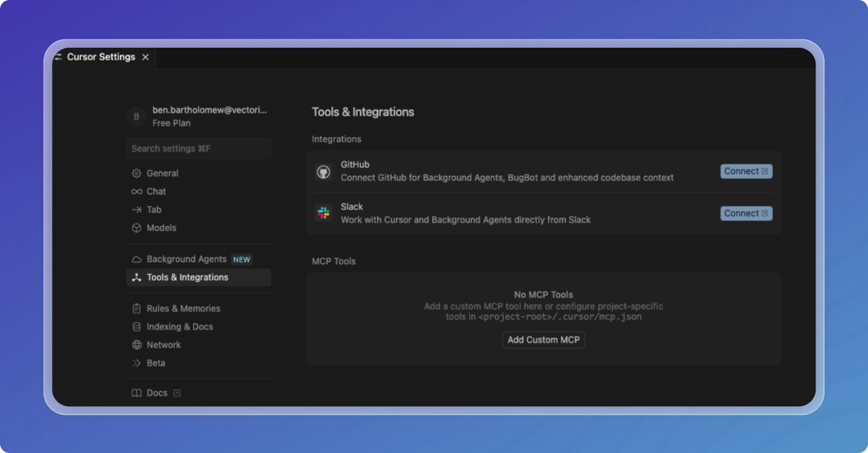Click Add Custom MCP button
The image size is (868, 453).
(x=543, y=340)
